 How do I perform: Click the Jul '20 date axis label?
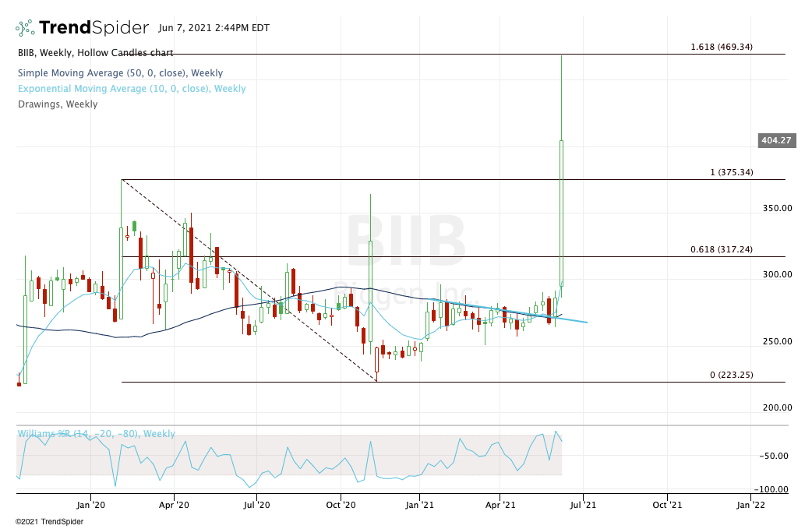257,505
